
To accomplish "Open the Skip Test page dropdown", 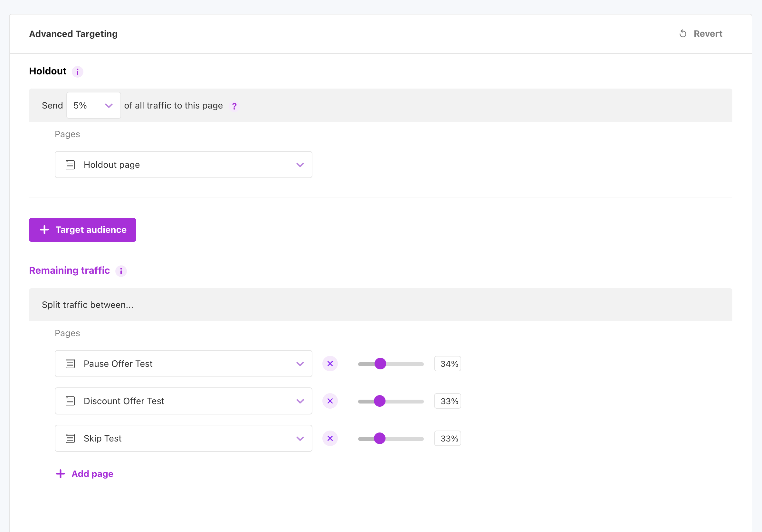I will pos(183,438).
